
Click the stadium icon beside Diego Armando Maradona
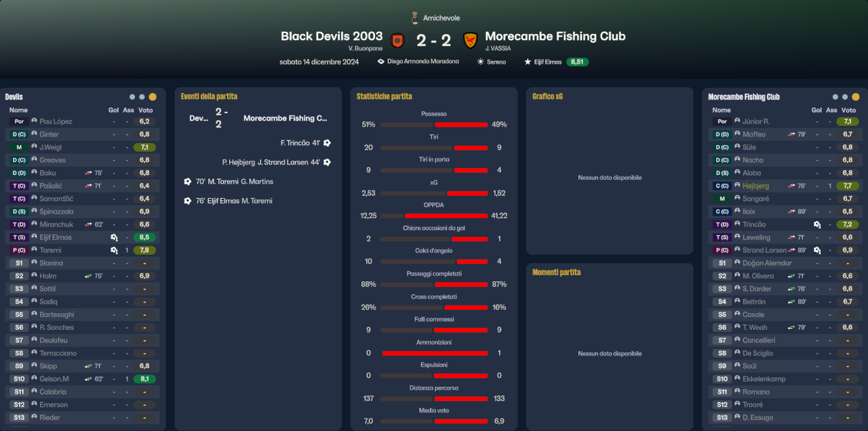(x=381, y=62)
